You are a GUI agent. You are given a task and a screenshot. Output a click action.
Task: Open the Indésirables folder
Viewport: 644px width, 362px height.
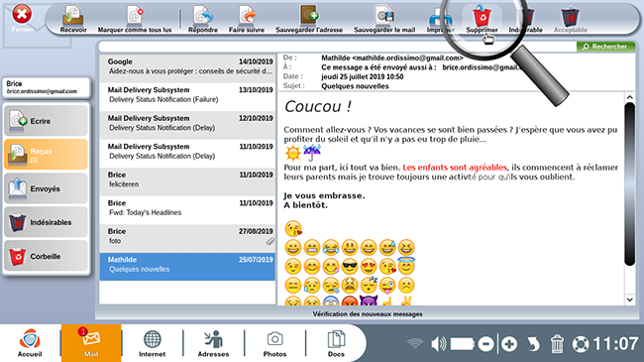tap(46, 222)
